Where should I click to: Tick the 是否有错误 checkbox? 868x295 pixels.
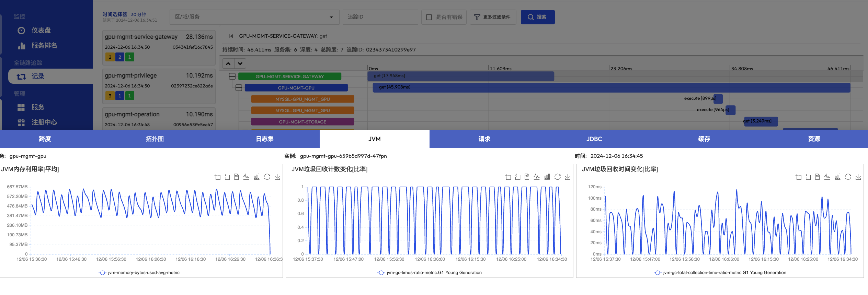tap(429, 17)
